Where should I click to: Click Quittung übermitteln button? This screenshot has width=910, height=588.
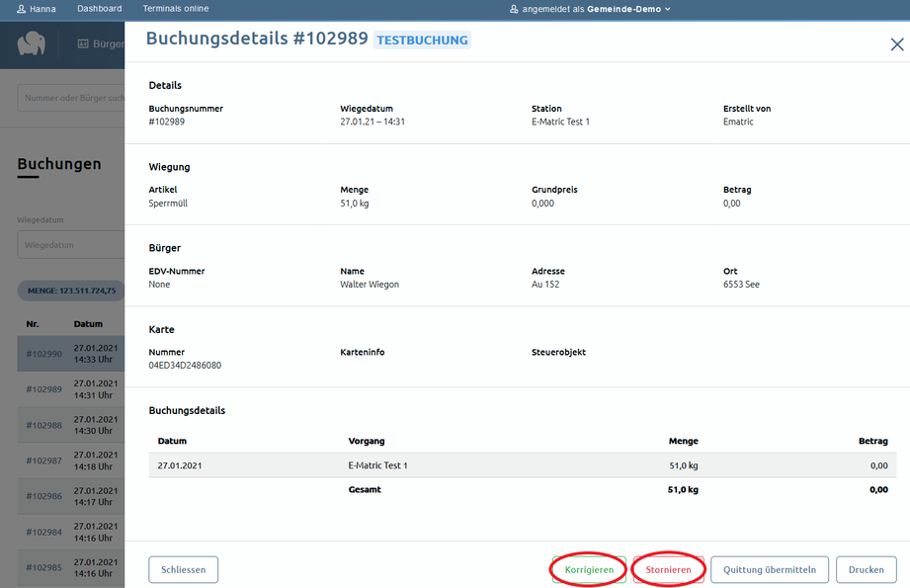[770, 569]
